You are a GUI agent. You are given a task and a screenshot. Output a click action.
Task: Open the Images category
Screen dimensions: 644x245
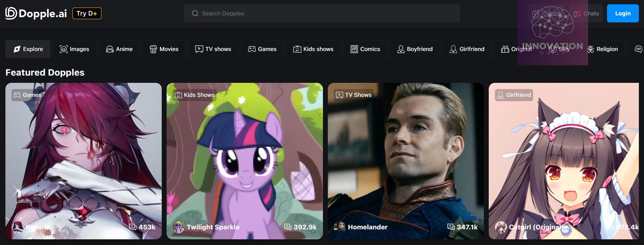pos(74,49)
